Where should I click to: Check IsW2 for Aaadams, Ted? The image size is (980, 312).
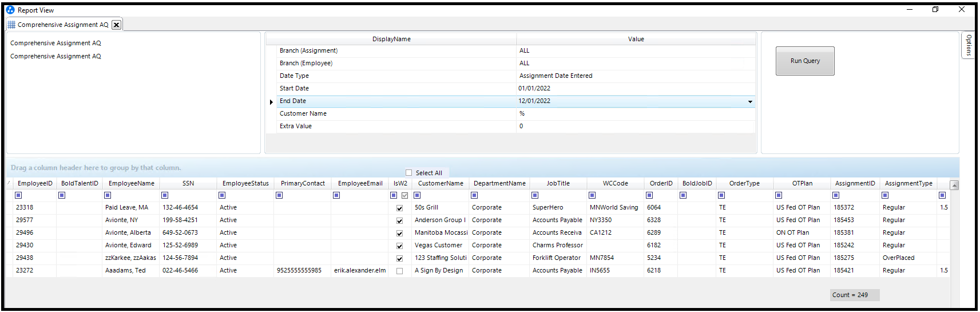tap(399, 271)
